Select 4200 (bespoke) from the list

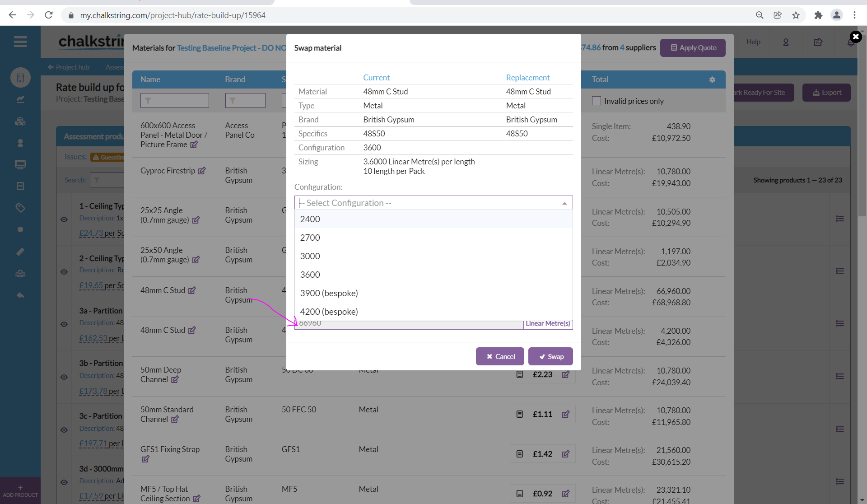(x=329, y=312)
